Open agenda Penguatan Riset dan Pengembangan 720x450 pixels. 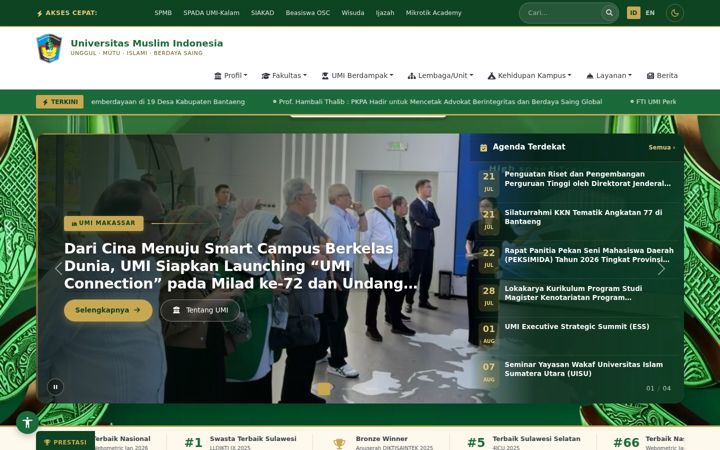[x=588, y=179]
